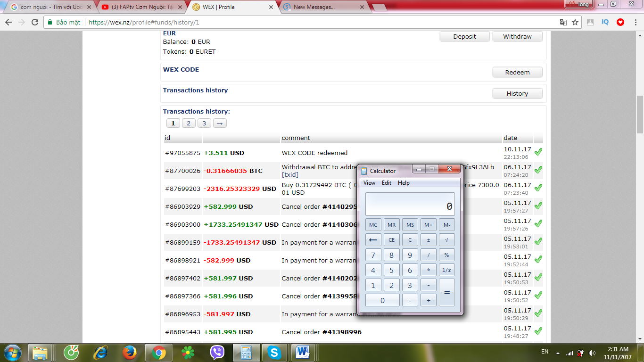Image resolution: width=644 pixels, height=362 pixels.
Task: Click the plus-minus sign key in Calculator
Action: coord(429,240)
